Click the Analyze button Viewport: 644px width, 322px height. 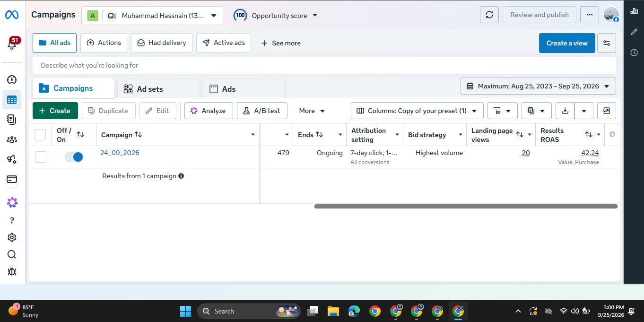(x=209, y=111)
